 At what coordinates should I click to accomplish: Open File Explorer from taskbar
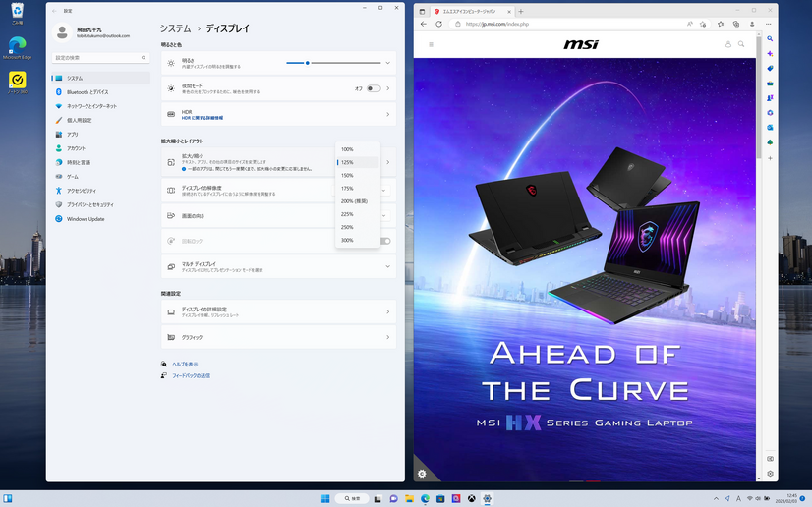[409, 499]
